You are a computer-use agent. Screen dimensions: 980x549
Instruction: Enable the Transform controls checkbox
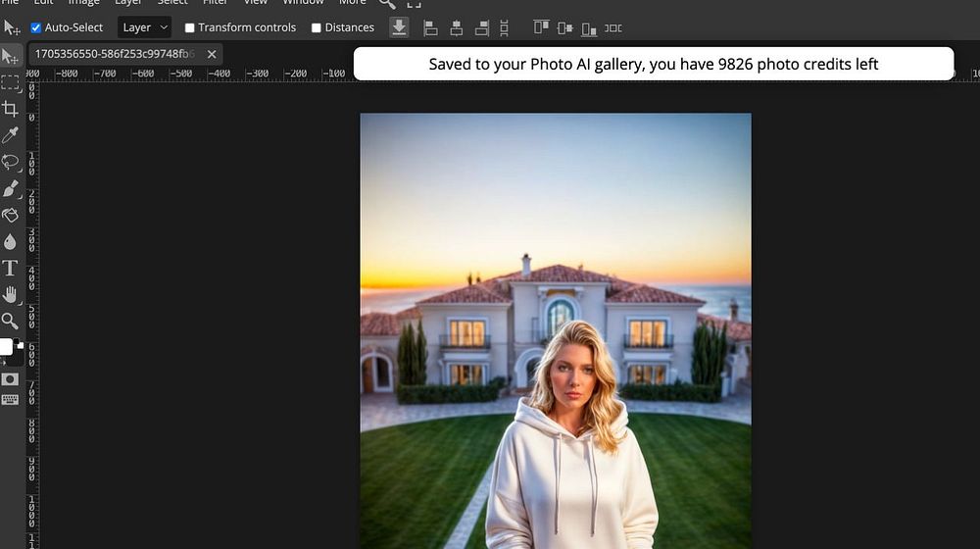tap(190, 27)
